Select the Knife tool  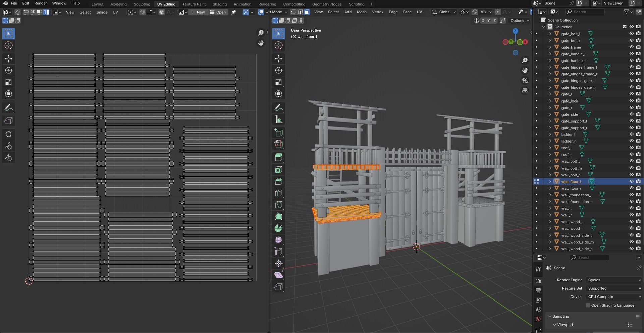click(x=278, y=205)
